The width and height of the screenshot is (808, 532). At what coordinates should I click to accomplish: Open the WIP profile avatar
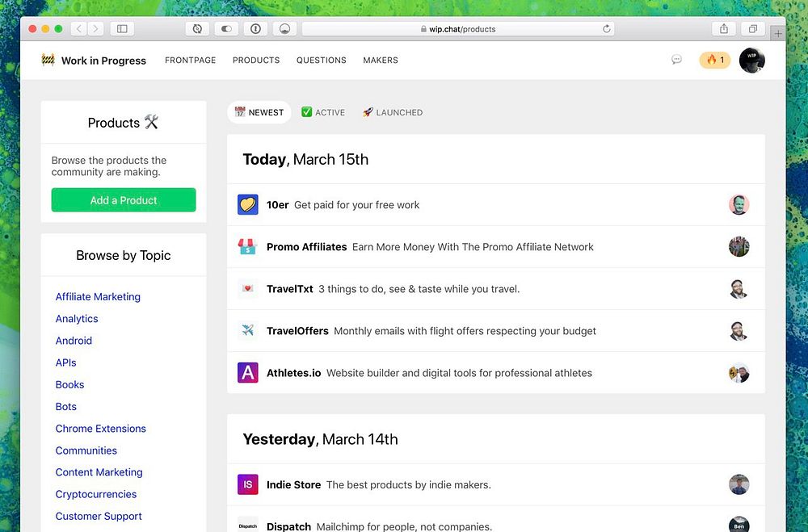tap(751, 61)
